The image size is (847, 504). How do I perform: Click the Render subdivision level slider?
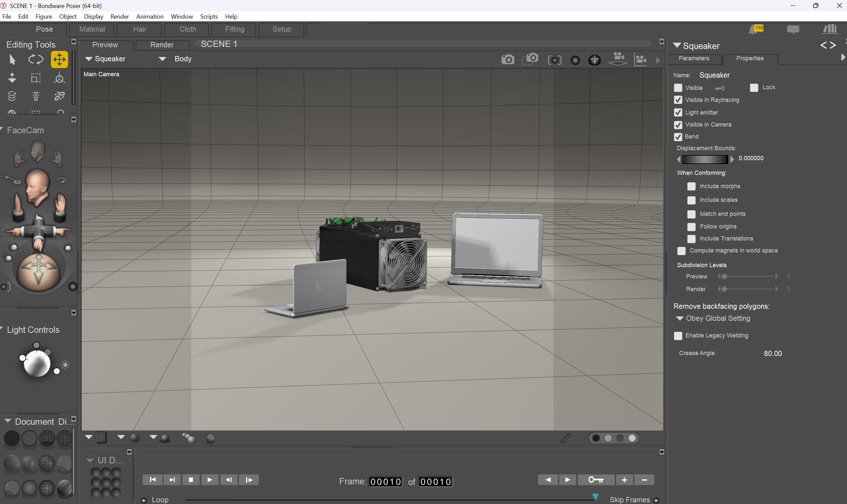(x=748, y=289)
